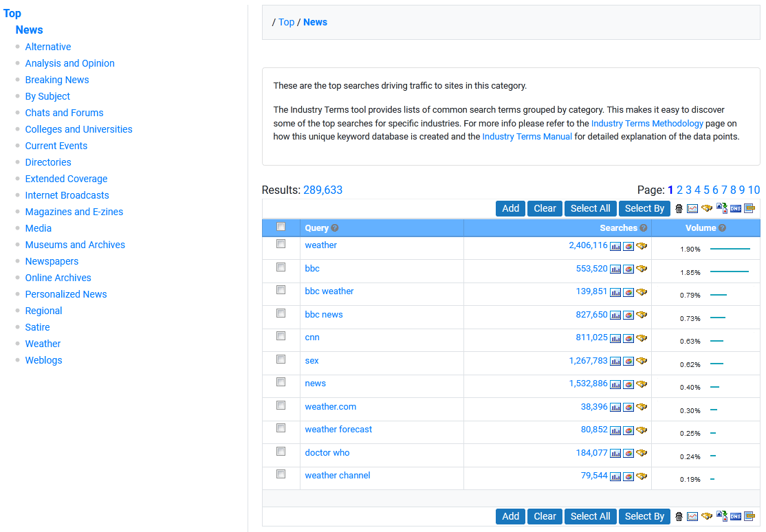Open the Newspapers category

pyautogui.click(x=52, y=261)
